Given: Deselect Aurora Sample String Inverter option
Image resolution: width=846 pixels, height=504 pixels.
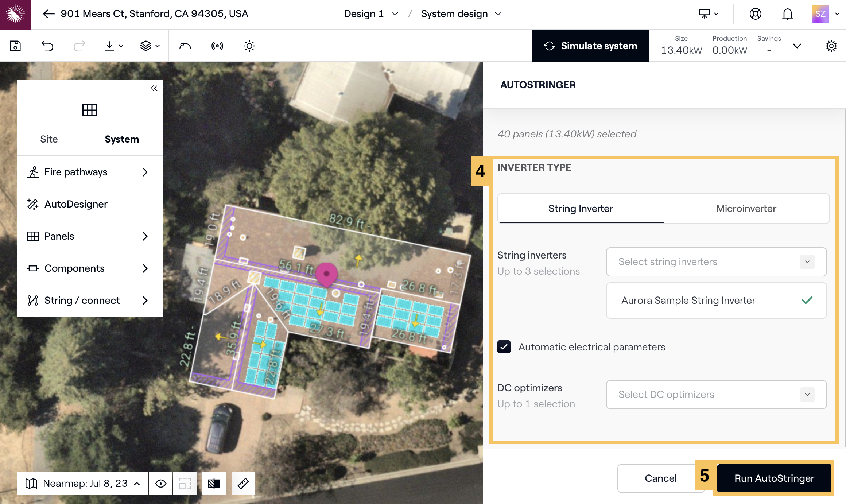Looking at the screenshot, I should [716, 301].
